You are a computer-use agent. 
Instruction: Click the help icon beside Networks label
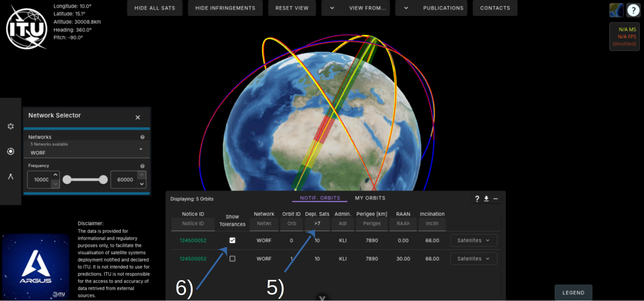[x=142, y=137]
